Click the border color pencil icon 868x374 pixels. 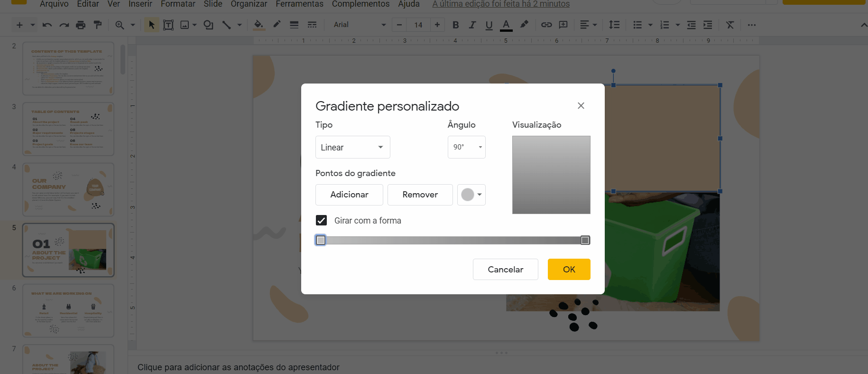[x=277, y=25]
